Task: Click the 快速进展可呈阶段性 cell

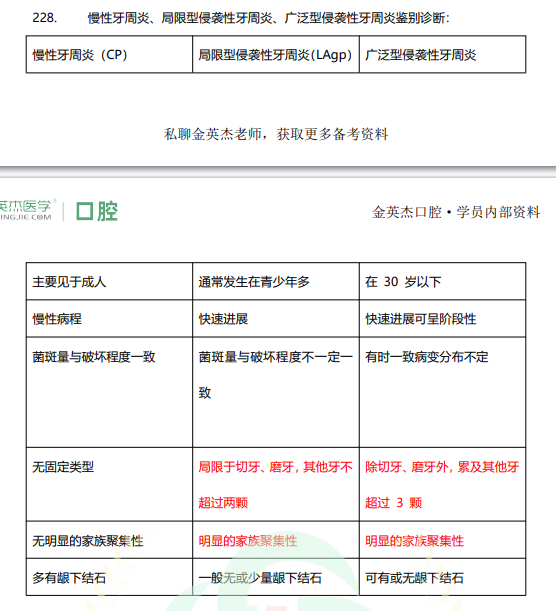Action: [x=442, y=319]
